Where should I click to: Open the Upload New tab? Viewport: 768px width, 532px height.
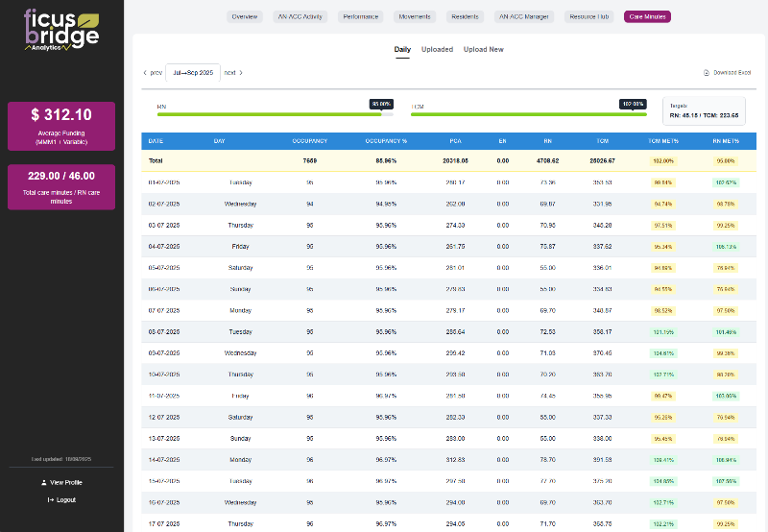tap(483, 49)
